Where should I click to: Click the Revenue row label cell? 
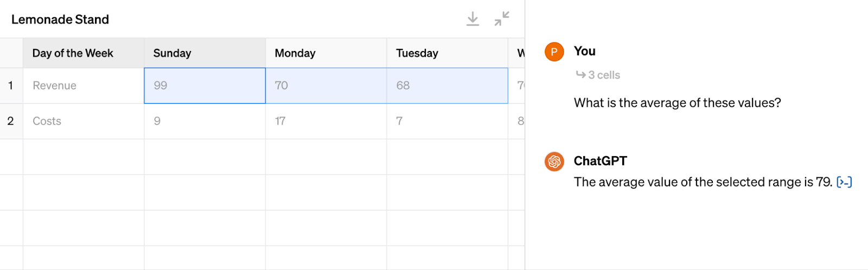pyautogui.click(x=84, y=86)
